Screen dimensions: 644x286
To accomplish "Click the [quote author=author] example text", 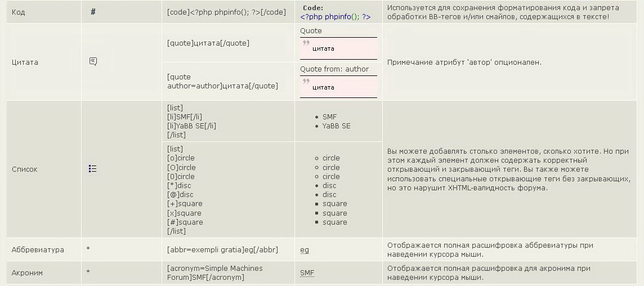I will point(222,81).
